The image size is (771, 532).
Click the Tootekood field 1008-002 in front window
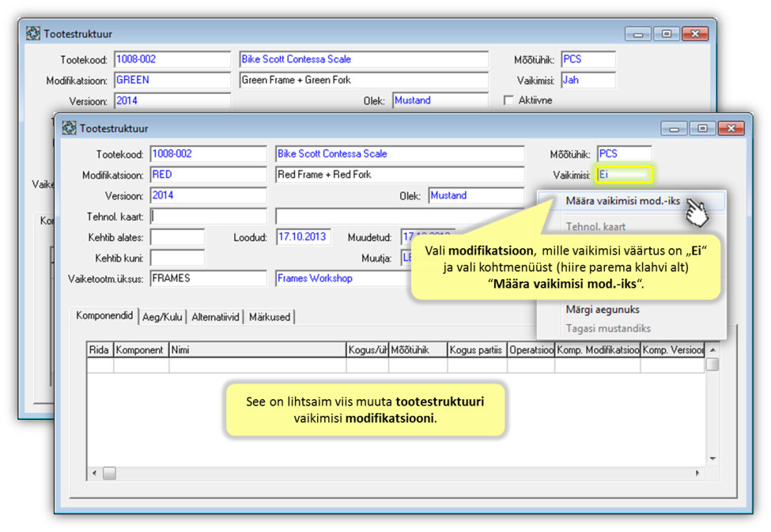point(209,154)
